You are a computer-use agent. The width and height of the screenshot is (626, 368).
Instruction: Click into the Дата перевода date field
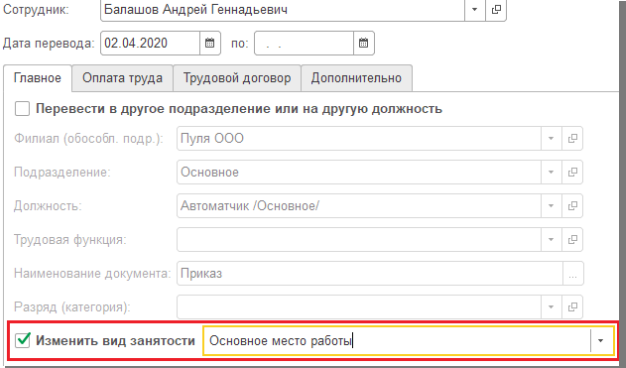tap(150, 43)
